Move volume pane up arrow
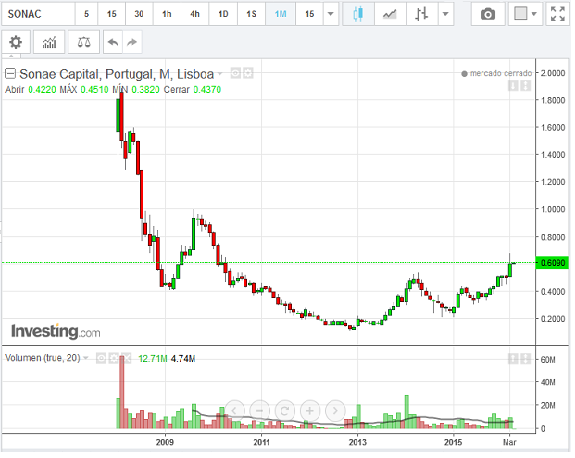575x458 pixels. pos(513,358)
